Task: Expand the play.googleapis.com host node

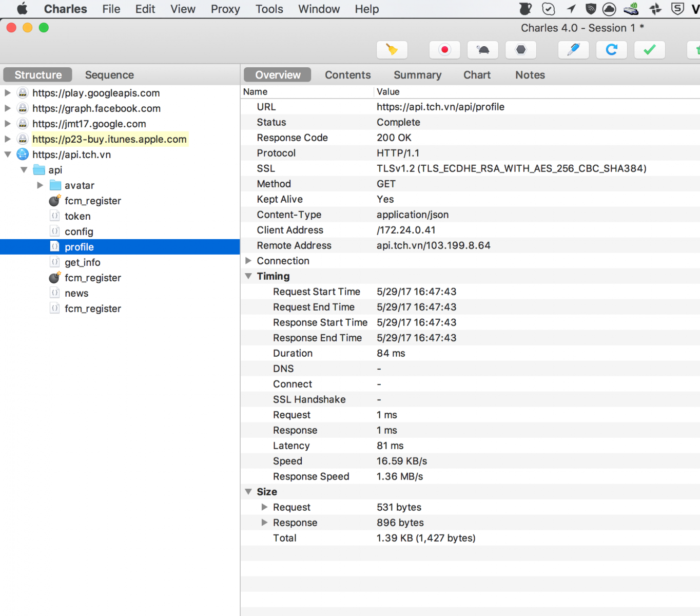Action: click(x=8, y=93)
